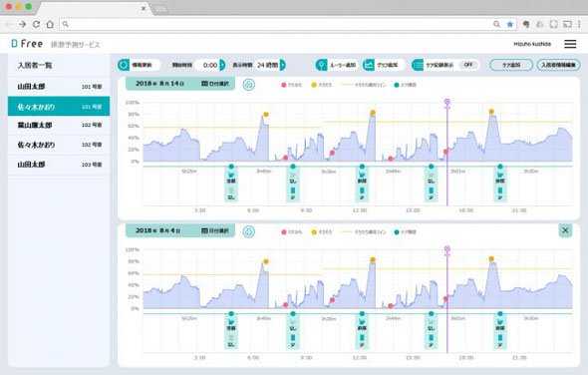The height and width of the screenshot is (375, 588).
Task: Click the 情報更新 refresh icon
Action: click(124, 65)
